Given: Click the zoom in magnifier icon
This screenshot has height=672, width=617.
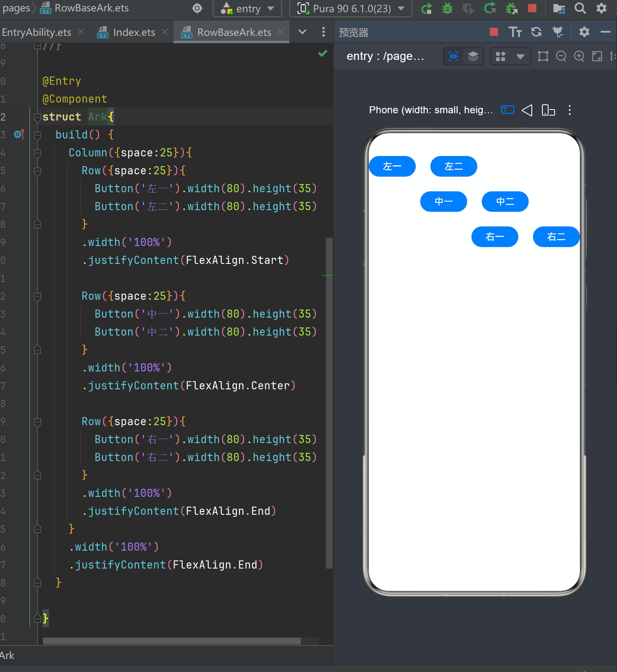Looking at the screenshot, I should point(579,56).
